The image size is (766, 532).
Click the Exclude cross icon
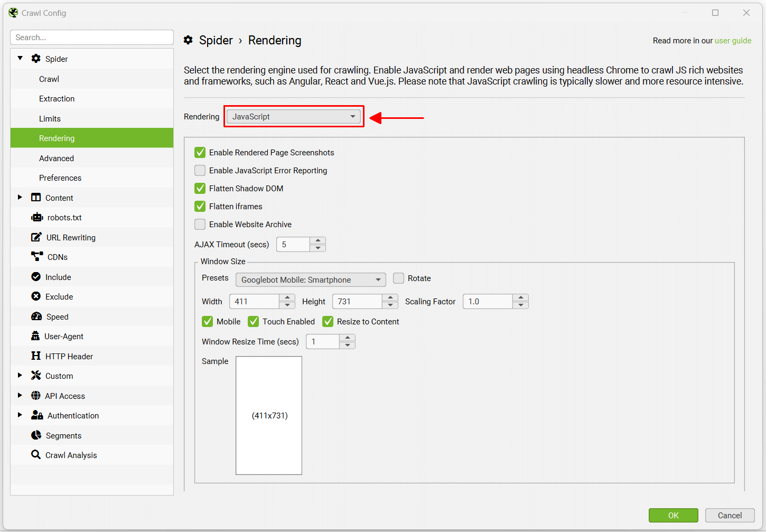pos(36,296)
